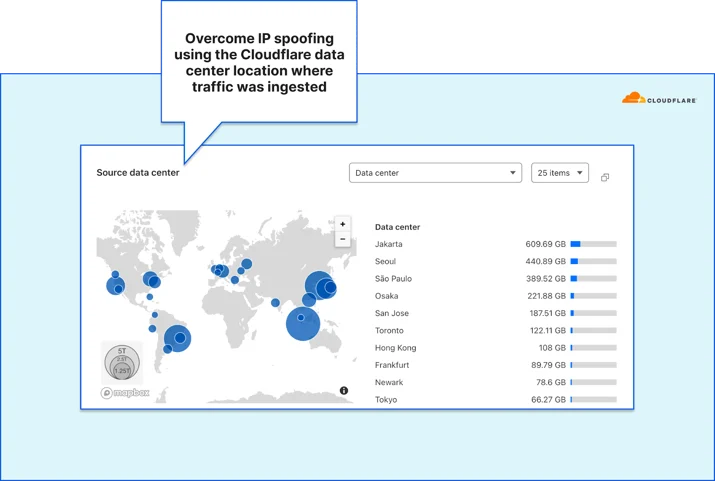This screenshot has width=715, height=481.
Task: Click the 66.27 GB value
Action: point(548,400)
